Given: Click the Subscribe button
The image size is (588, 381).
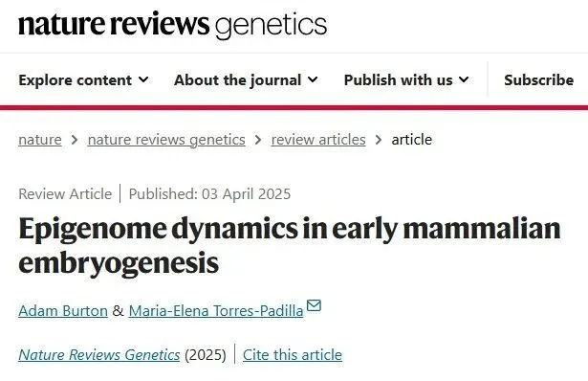Looking at the screenshot, I should click(539, 80).
